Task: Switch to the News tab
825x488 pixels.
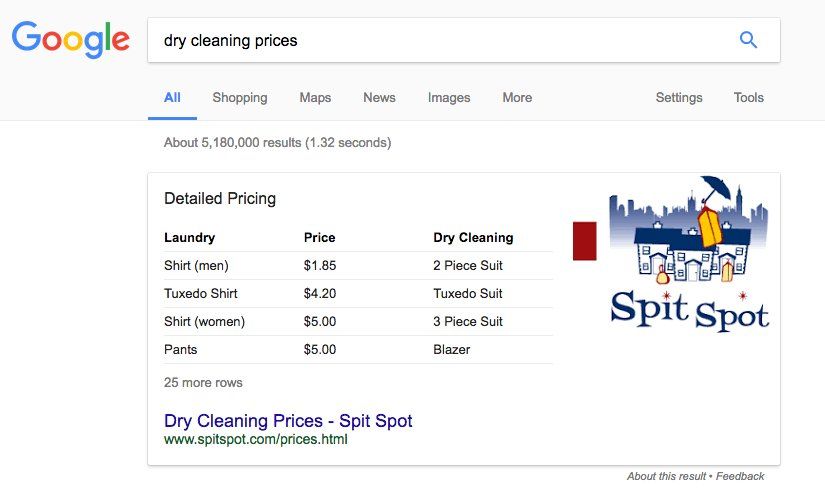Action: click(x=379, y=98)
